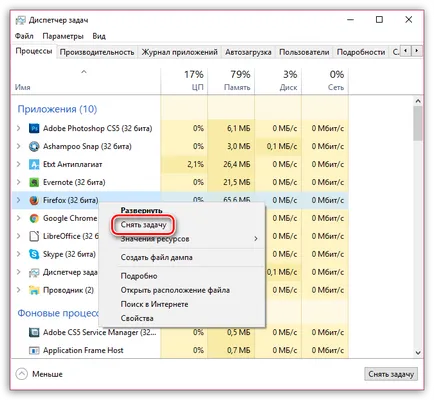
Task: Choose Снять задачу in context menu
Action: [x=143, y=225]
